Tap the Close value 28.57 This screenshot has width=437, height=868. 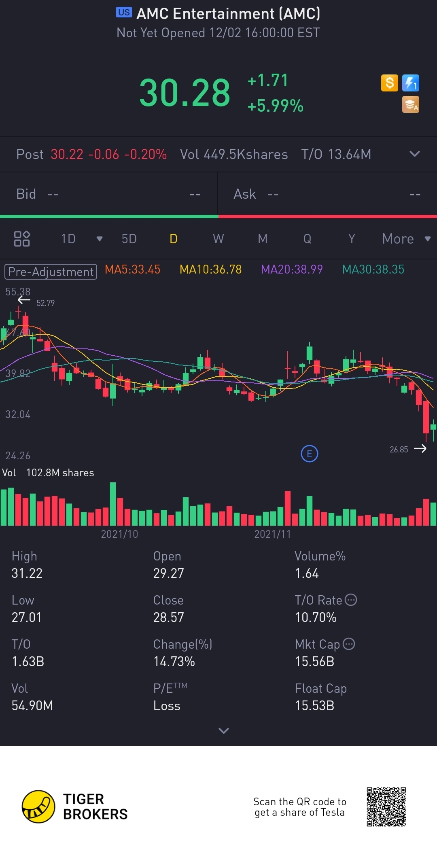coord(169,618)
